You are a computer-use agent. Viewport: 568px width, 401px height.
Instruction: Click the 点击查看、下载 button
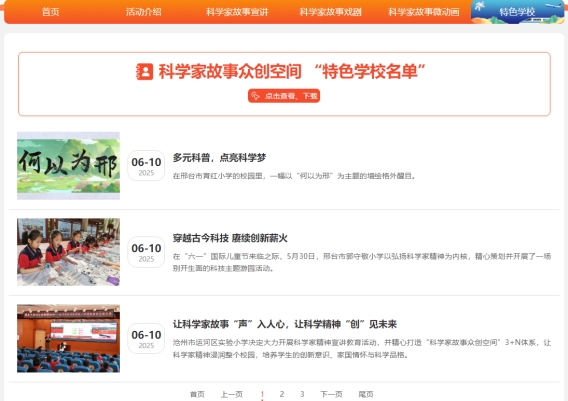click(x=284, y=96)
